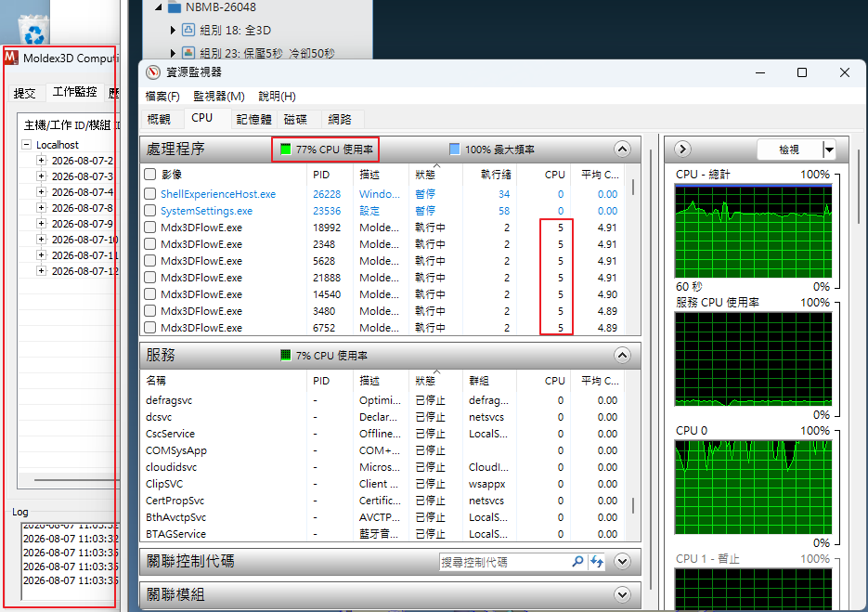Sort processes by 執行緒 column header
Viewport: 868px width, 612px height.
(489, 175)
